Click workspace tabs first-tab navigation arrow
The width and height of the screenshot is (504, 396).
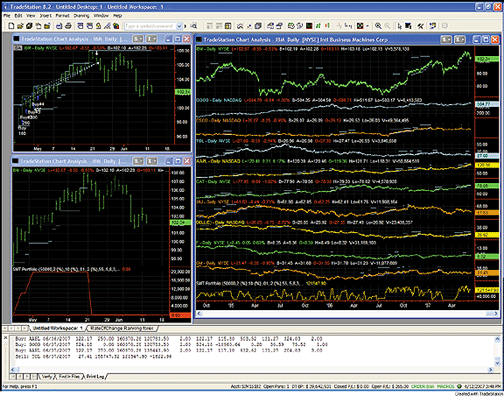6,328
